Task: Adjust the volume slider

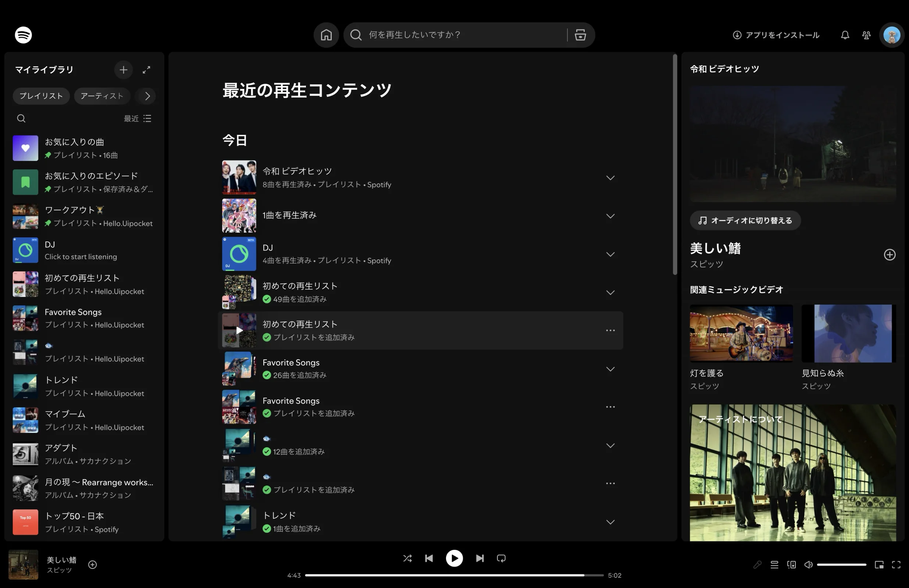Action: (x=841, y=565)
